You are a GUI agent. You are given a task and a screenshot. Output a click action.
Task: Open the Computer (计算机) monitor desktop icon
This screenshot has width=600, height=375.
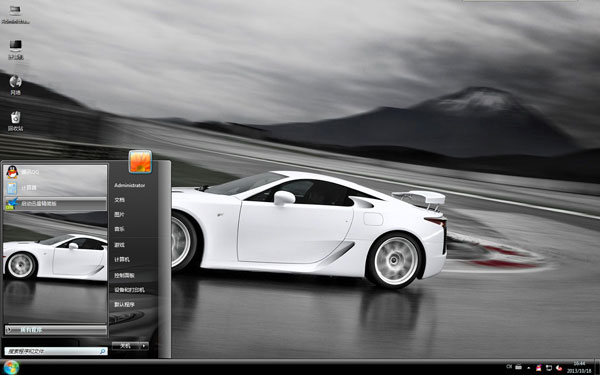15,50
